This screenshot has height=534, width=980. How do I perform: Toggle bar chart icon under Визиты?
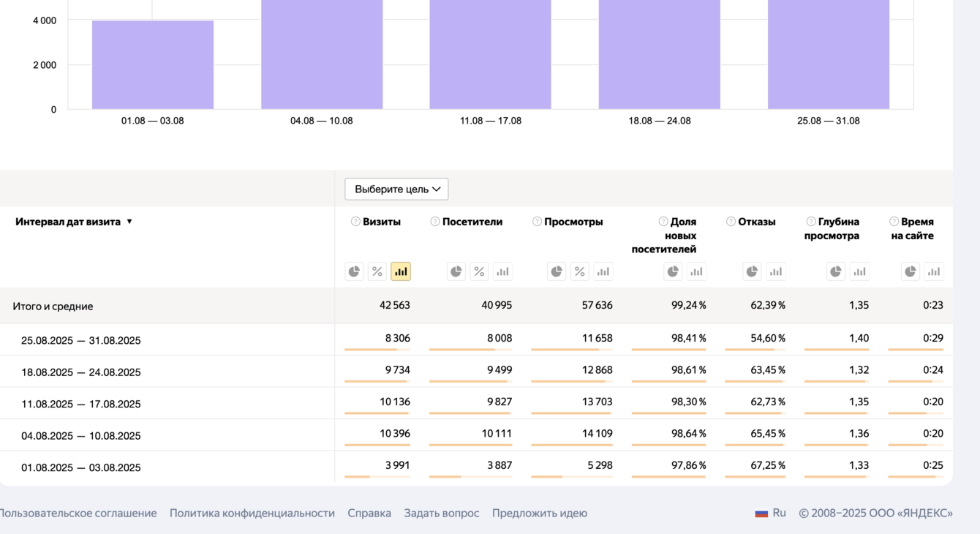401,271
